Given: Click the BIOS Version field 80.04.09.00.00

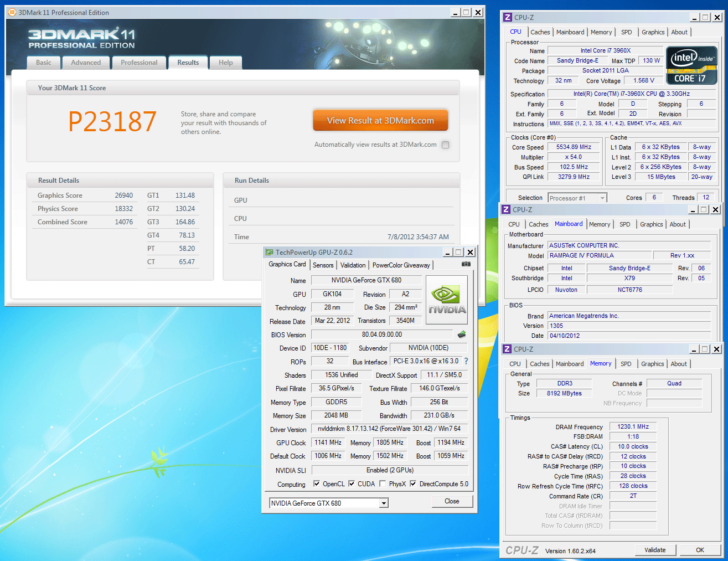Looking at the screenshot, I should (x=382, y=334).
